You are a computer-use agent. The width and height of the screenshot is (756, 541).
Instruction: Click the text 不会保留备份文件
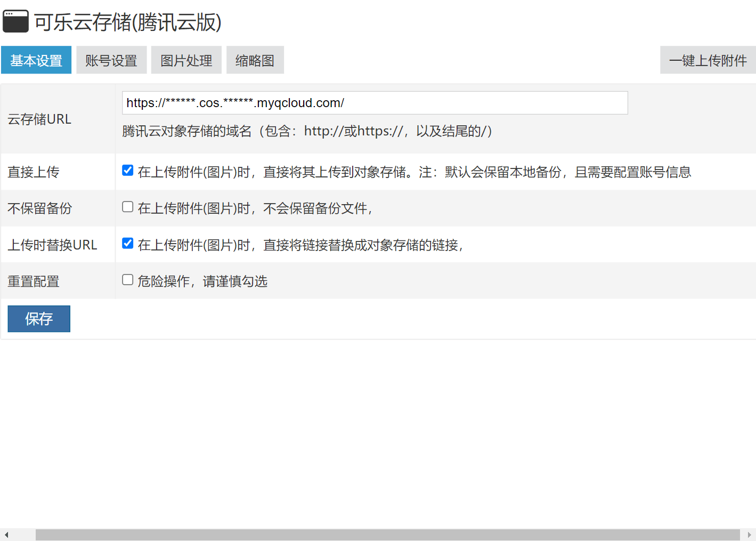pyautogui.click(x=315, y=208)
